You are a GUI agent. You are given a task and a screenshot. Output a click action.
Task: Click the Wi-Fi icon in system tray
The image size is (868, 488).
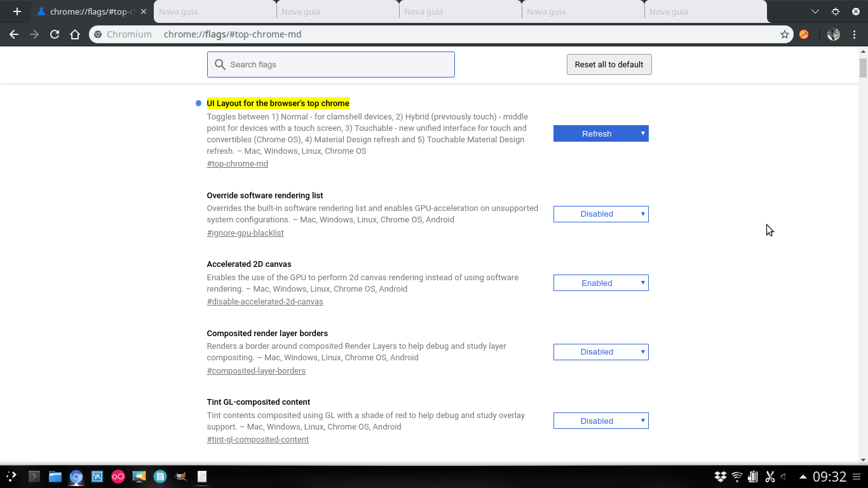tap(736, 477)
